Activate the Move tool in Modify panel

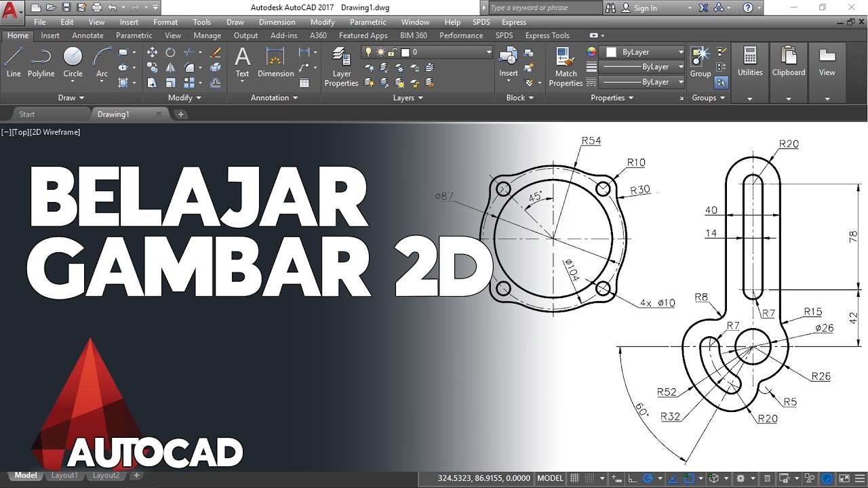(x=152, y=52)
